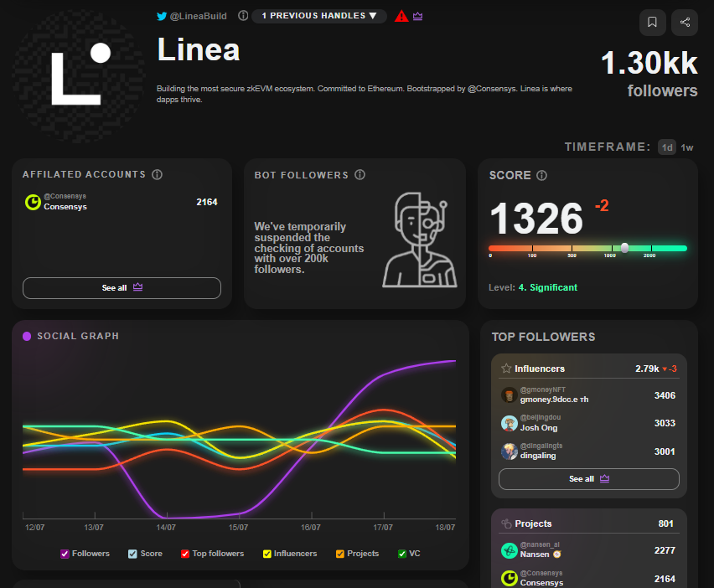Click the robot-human bot followers illustration
Viewport: 714px width, 588px height.
[x=419, y=240]
